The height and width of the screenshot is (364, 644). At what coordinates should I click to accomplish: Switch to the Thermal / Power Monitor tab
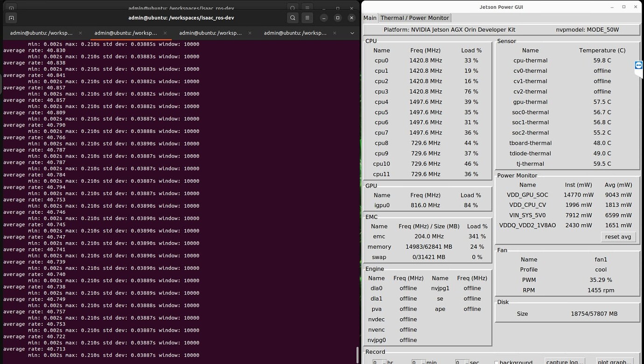pos(414,18)
